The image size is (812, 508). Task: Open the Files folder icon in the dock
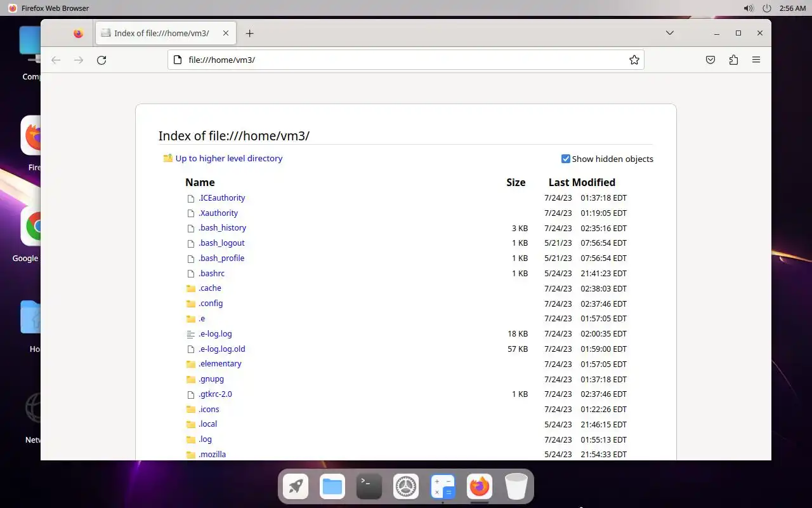pos(332,487)
